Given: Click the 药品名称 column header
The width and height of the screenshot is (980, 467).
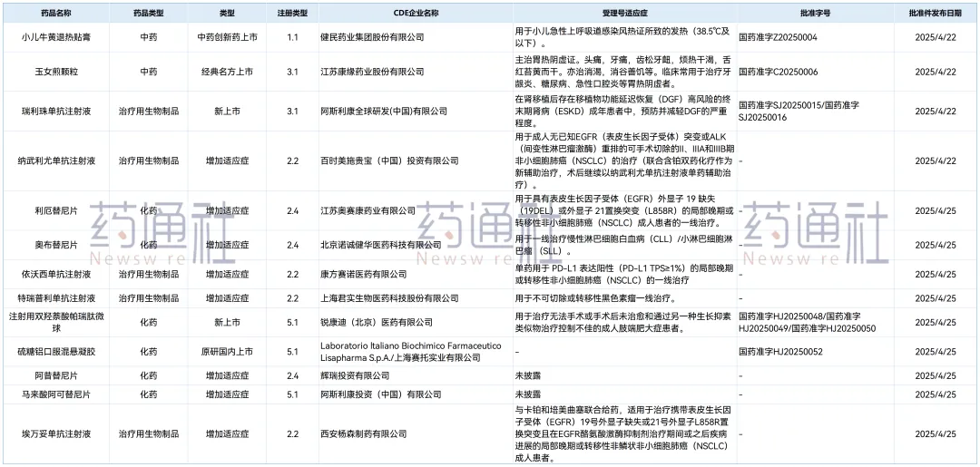Looking at the screenshot, I should 50,14.
